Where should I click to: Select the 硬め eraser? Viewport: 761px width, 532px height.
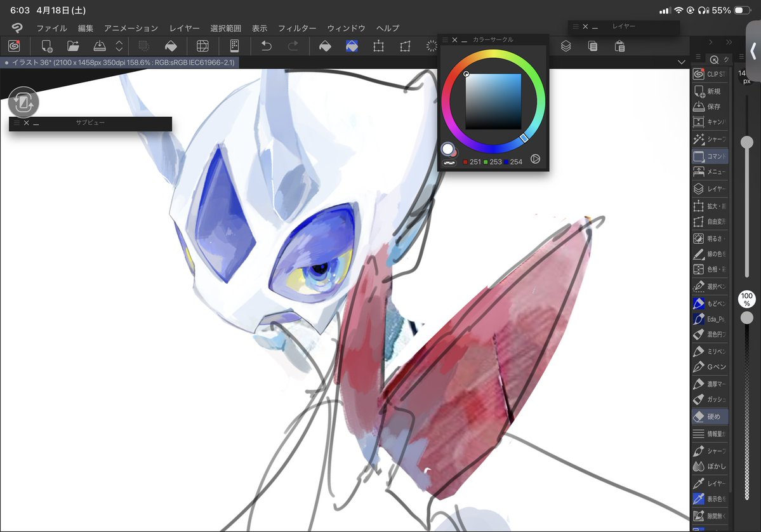pos(710,416)
